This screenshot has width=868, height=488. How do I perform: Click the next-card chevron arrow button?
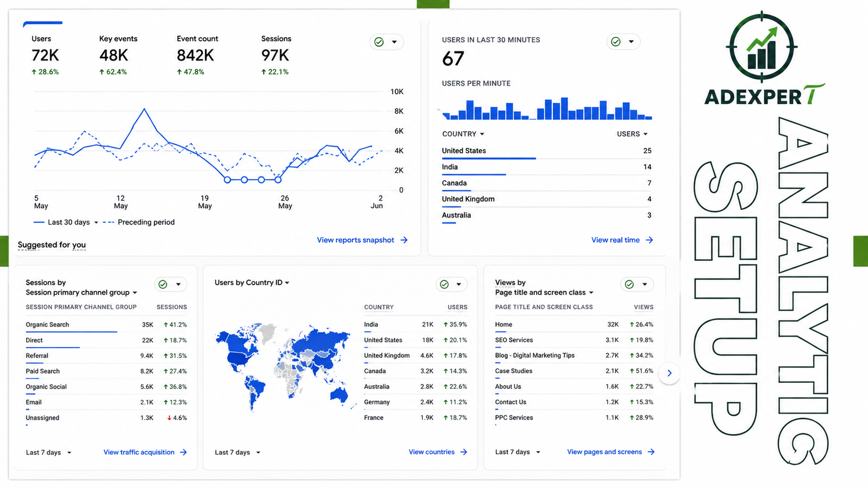669,373
